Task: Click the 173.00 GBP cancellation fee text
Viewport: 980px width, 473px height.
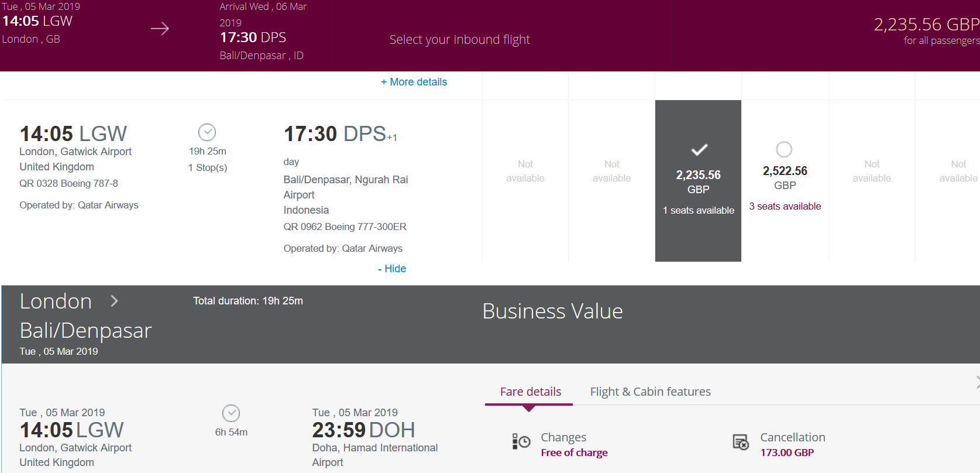Action: (x=787, y=453)
